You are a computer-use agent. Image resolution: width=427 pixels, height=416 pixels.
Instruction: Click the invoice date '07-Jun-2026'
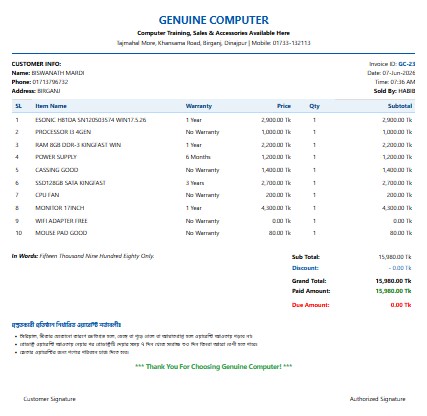tap(398, 73)
